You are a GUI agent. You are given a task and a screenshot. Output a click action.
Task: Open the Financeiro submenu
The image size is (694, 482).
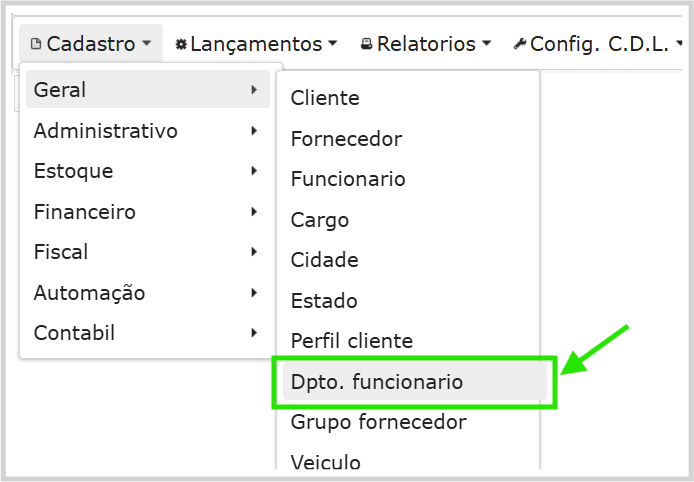pos(85,212)
